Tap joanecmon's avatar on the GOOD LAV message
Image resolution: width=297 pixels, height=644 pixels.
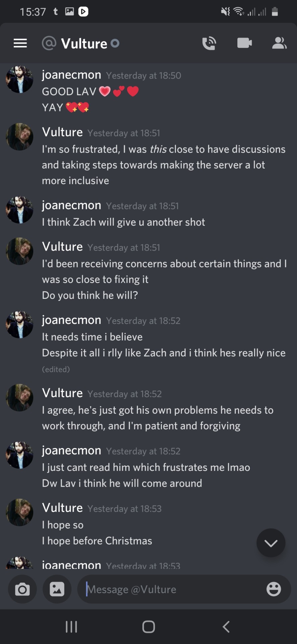click(20, 79)
